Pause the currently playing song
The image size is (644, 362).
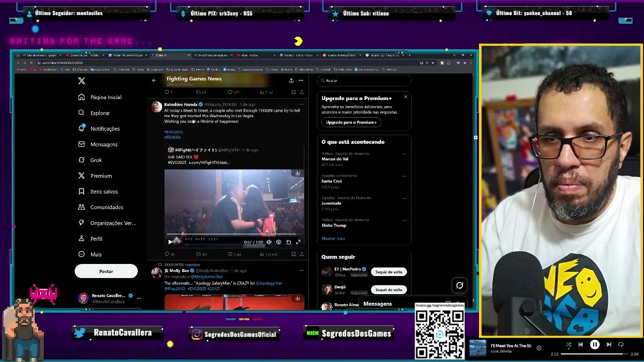click(595, 345)
